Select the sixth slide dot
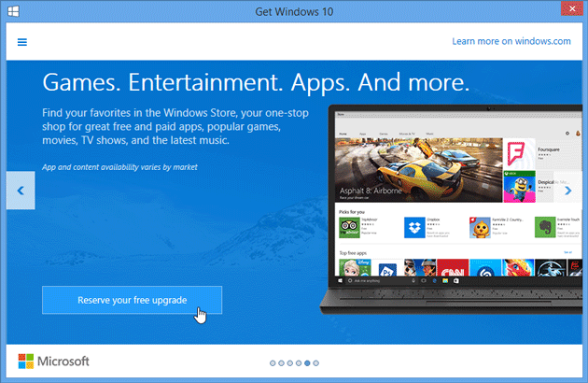This screenshot has height=383, width=588. pos(316,363)
